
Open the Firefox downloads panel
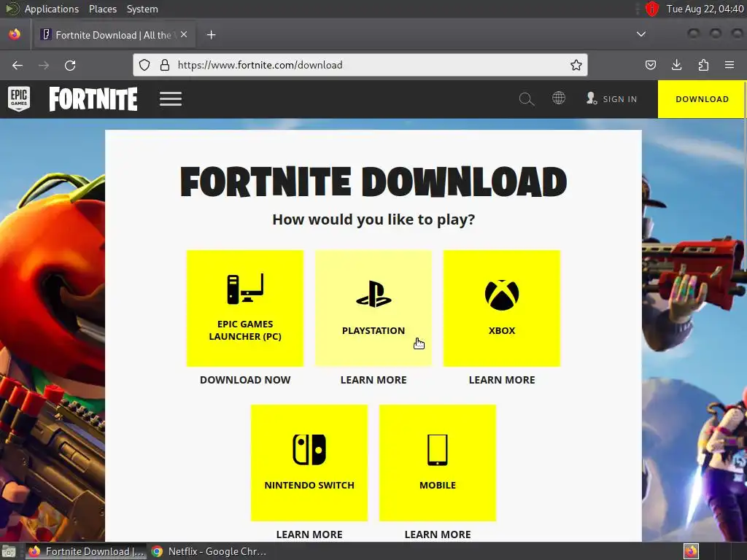click(x=676, y=65)
